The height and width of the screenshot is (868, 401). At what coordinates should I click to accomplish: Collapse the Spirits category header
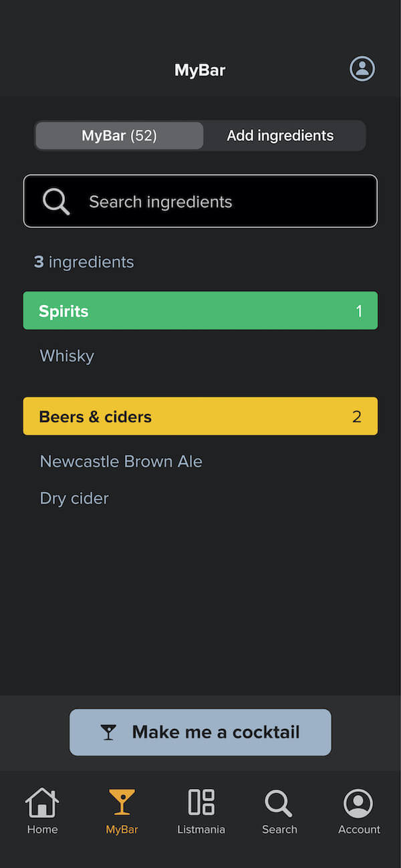(x=200, y=310)
